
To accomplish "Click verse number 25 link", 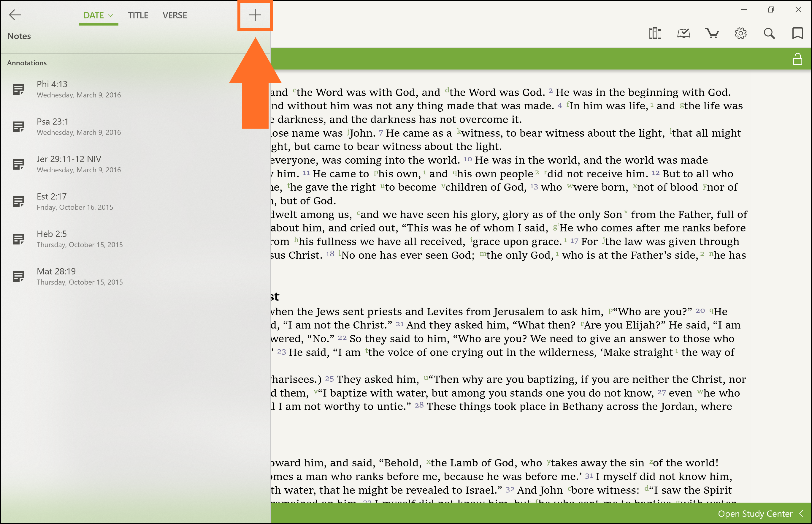I will pos(329,378).
